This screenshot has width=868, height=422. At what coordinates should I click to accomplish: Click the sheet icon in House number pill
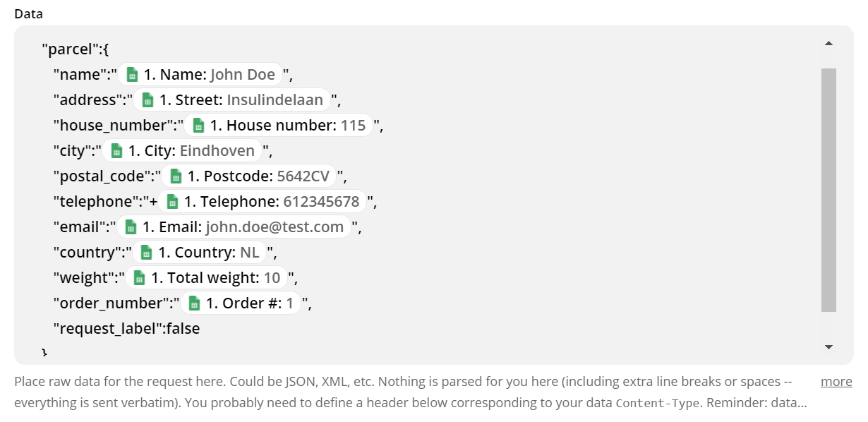click(x=198, y=126)
